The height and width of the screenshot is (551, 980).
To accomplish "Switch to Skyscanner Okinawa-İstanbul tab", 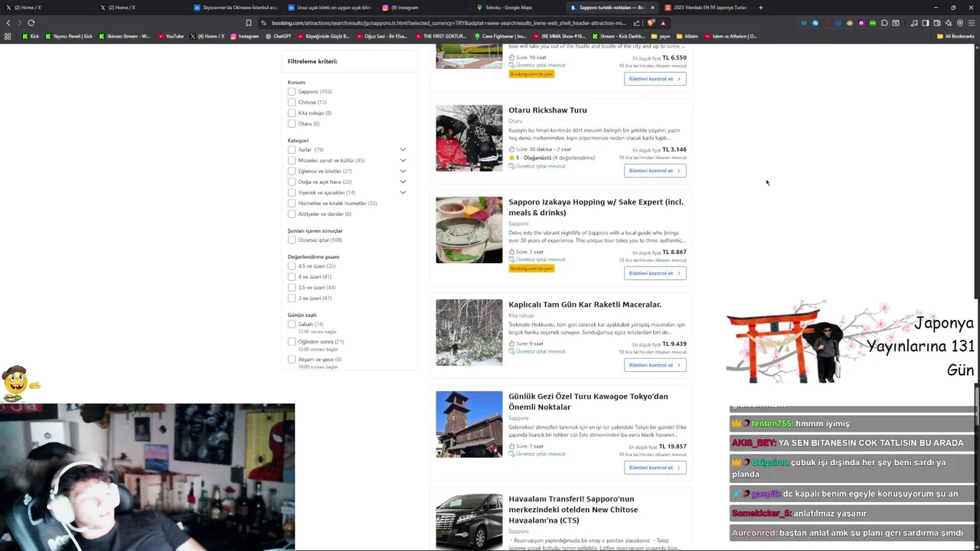I will click(x=235, y=8).
